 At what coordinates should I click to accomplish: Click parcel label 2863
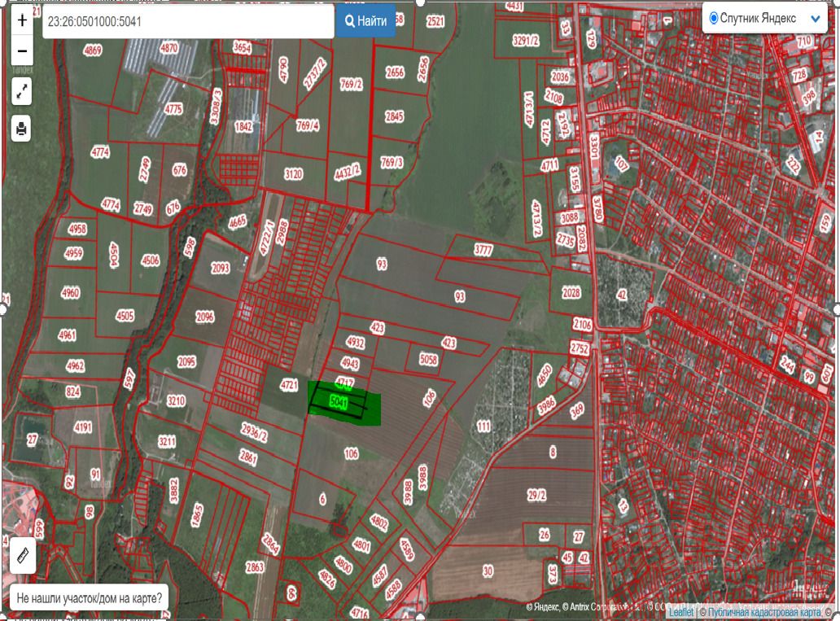255,567
